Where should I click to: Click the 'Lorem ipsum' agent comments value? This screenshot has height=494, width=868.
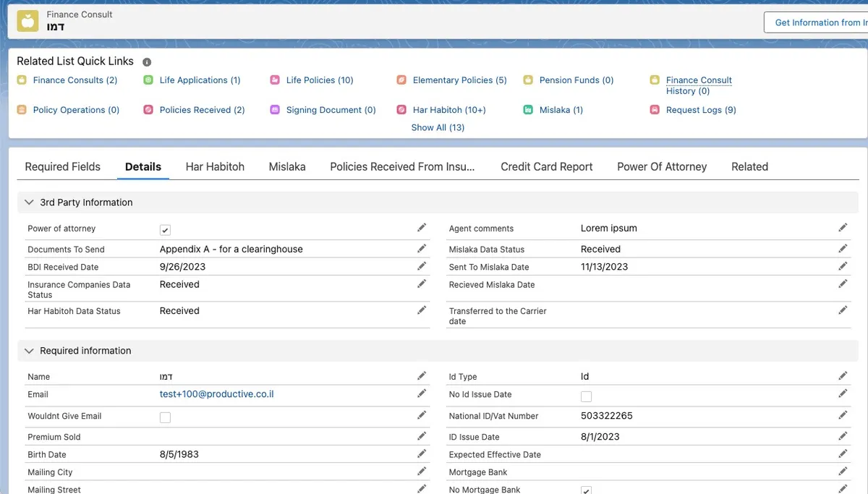click(x=609, y=228)
